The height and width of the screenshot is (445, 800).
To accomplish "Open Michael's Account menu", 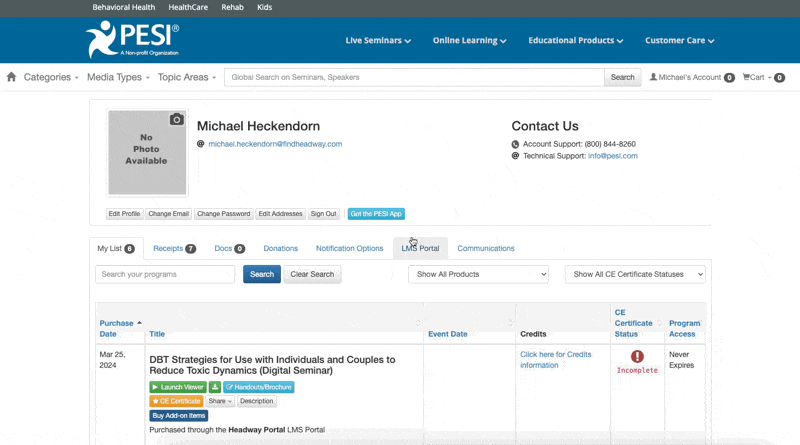I will click(691, 78).
